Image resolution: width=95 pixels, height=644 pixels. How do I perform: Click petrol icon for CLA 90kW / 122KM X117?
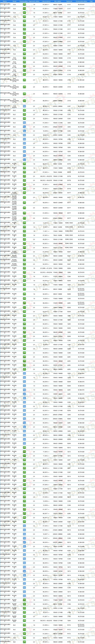(x=24, y=13)
